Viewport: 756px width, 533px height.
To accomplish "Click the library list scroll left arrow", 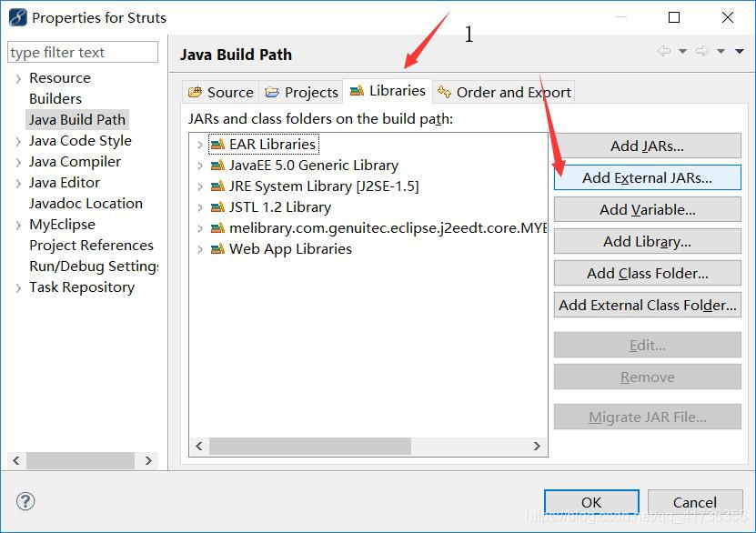I will pos(199,447).
